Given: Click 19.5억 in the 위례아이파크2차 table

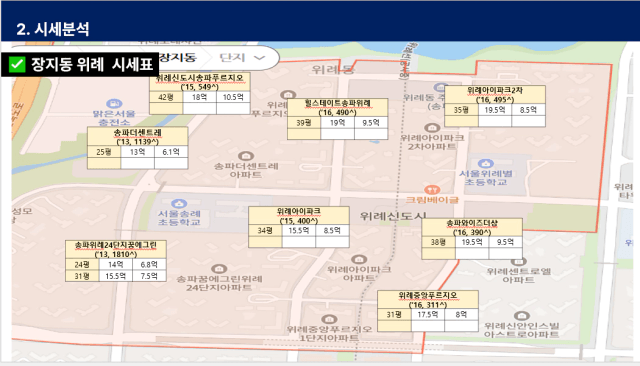Looking at the screenshot, I should (495, 110).
